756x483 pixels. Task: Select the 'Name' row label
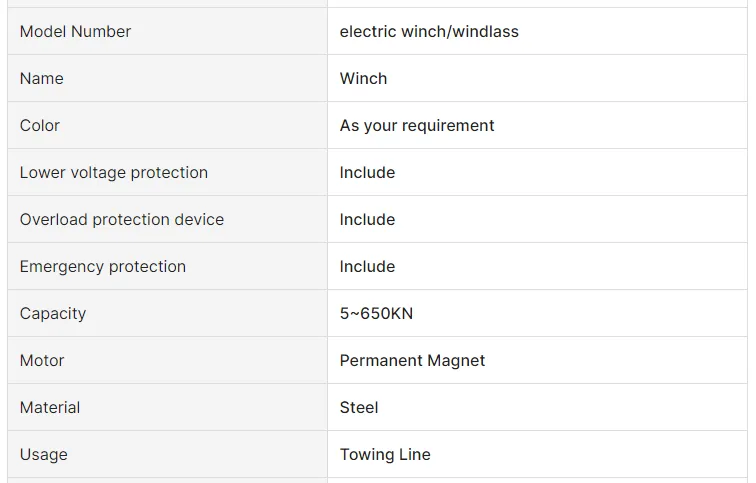(42, 79)
